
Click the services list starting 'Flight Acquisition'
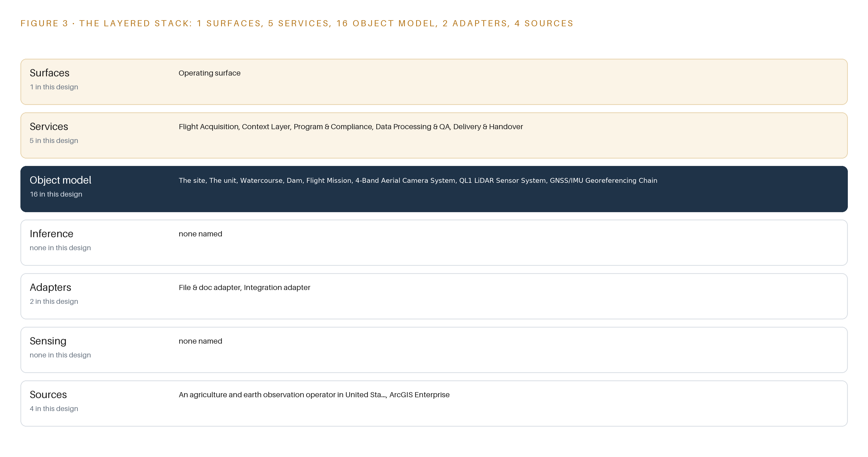click(x=351, y=127)
